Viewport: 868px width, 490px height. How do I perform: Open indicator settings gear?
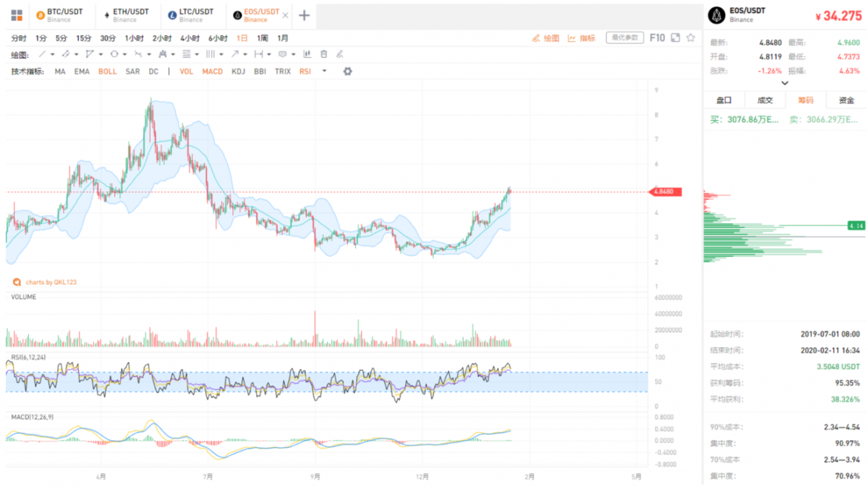[x=347, y=71]
